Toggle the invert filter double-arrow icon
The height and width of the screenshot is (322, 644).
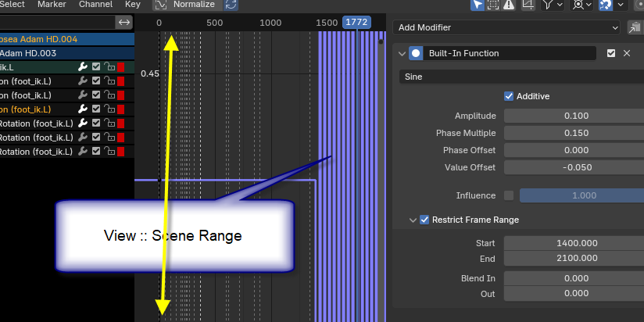[x=124, y=22]
